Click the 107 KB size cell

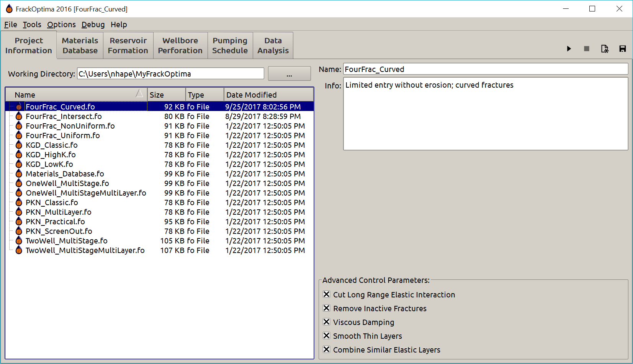click(172, 250)
